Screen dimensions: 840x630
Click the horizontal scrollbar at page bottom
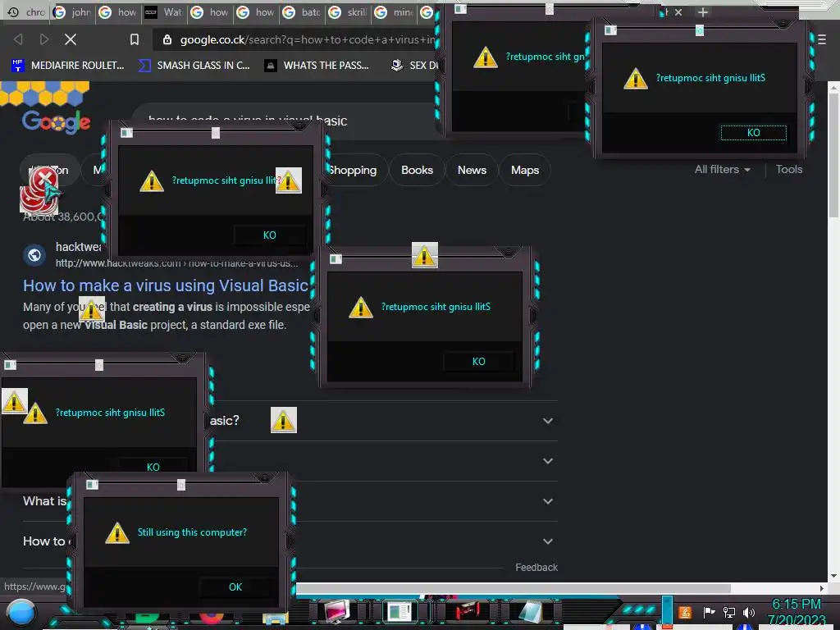[514, 588]
